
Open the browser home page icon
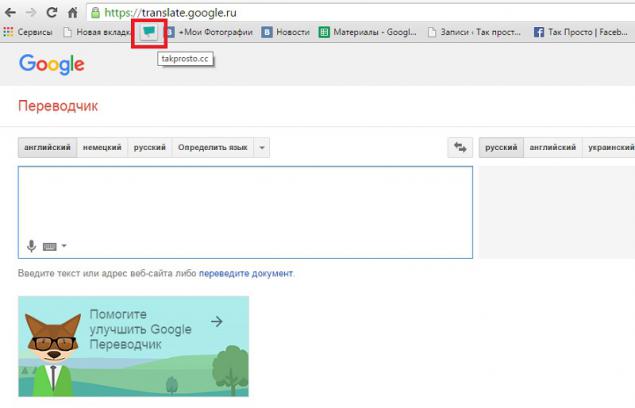(73, 13)
